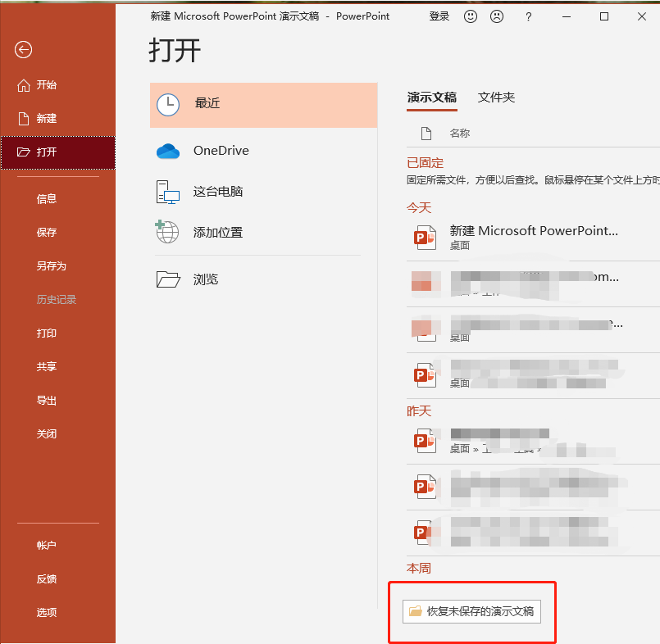Image resolution: width=660 pixels, height=644 pixels.
Task: Stay on the 演示文稿 (Presentations) tab
Action: coord(432,97)
